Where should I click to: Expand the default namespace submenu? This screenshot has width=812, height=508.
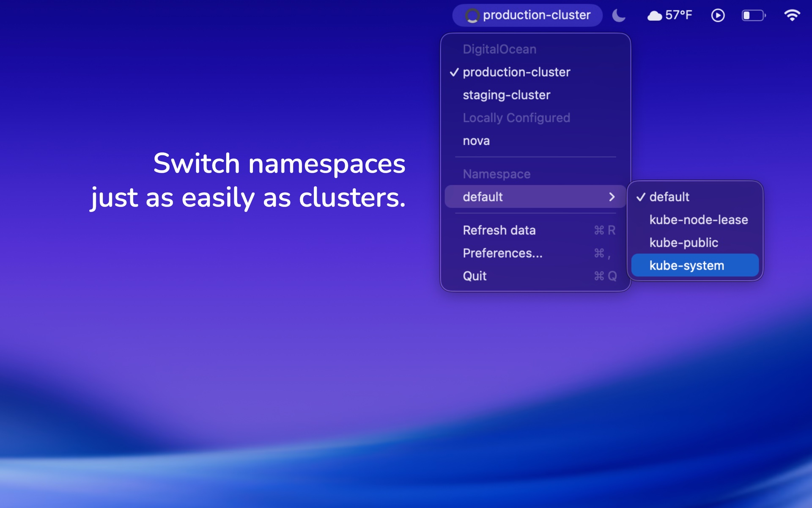pos(535,196)
